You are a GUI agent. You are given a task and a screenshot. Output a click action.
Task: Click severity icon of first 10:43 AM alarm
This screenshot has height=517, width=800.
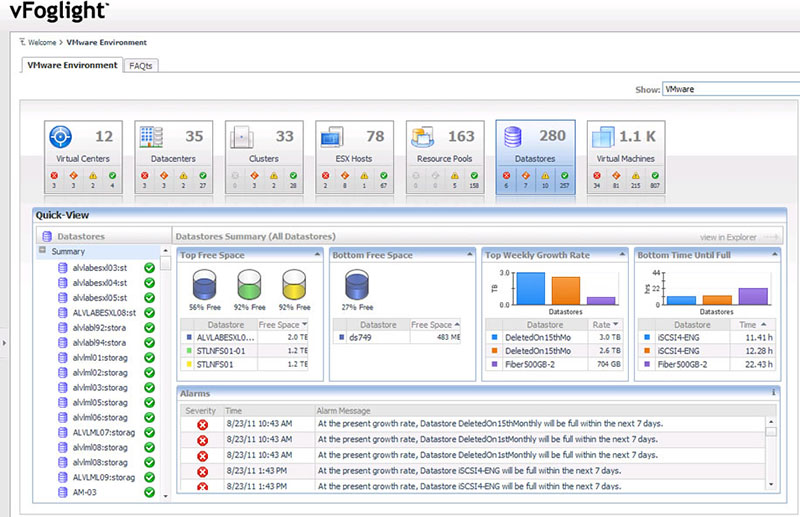203,425
